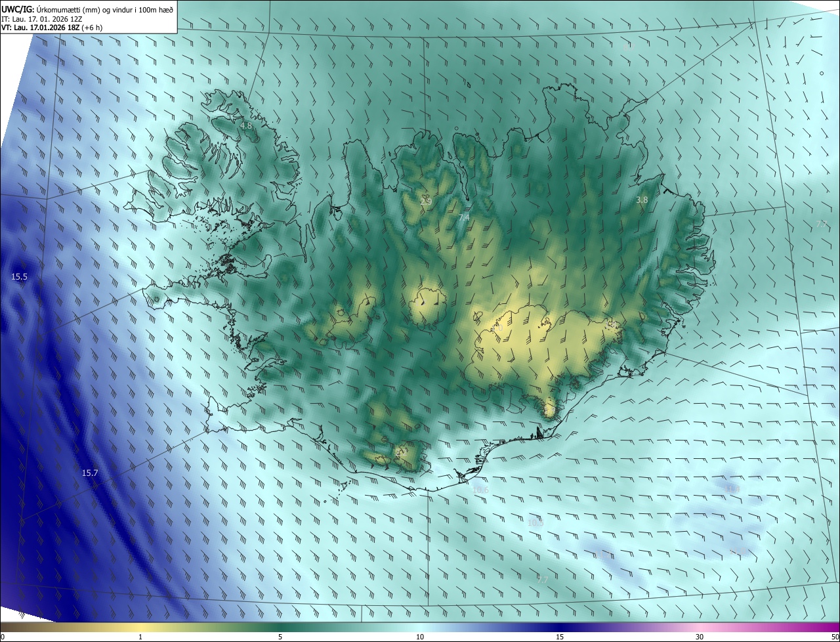Click the legend tick label 0
The width and height of the screenshot is (840, 642).
point(3,637)
